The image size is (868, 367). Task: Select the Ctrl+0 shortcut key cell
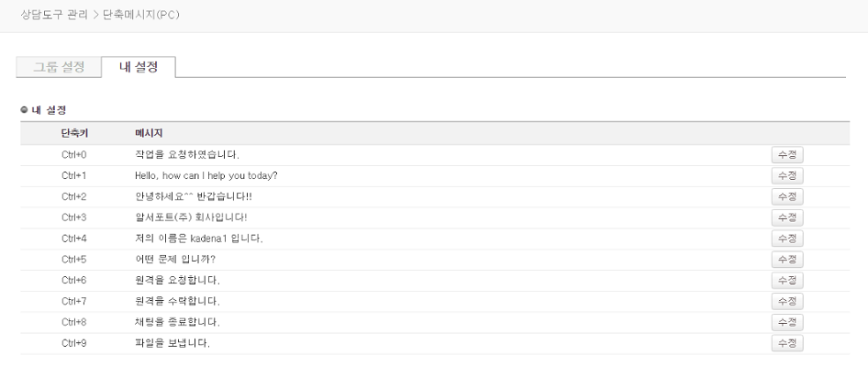click(74, 155)
